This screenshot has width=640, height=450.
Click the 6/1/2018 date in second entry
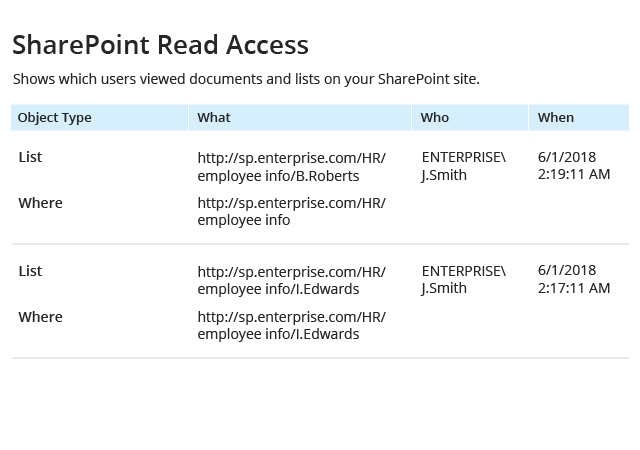567,270
